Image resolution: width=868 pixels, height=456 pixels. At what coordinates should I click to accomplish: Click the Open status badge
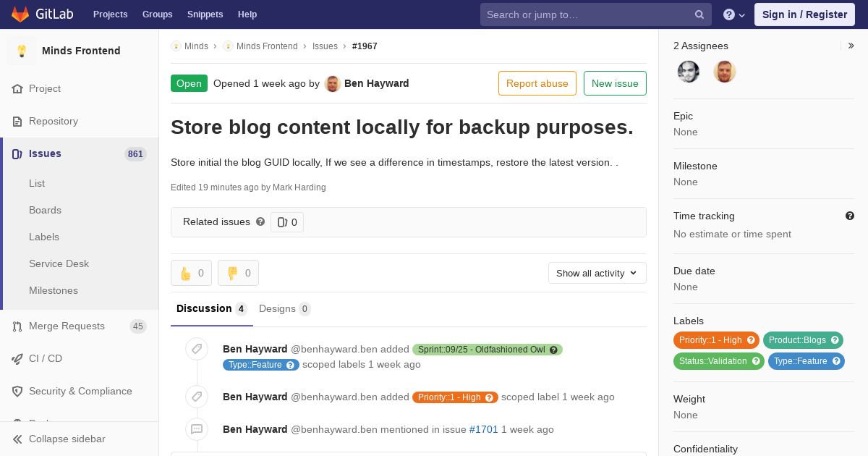coord(189,83)
